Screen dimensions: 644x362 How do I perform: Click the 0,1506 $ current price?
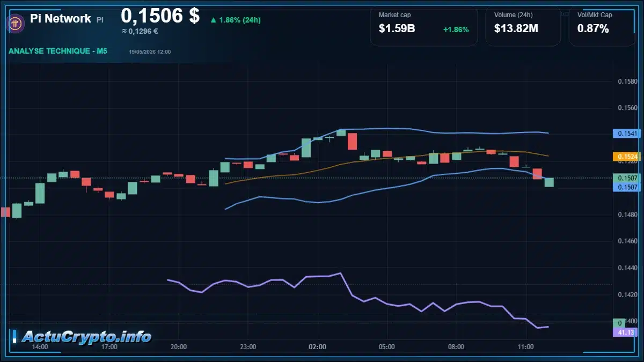[160, 16]
